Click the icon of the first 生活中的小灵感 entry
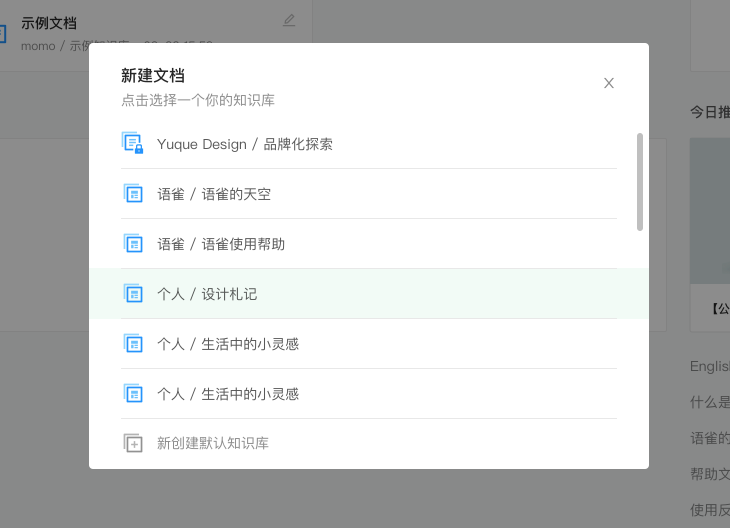The image size is (730, 528). point(133,343)
